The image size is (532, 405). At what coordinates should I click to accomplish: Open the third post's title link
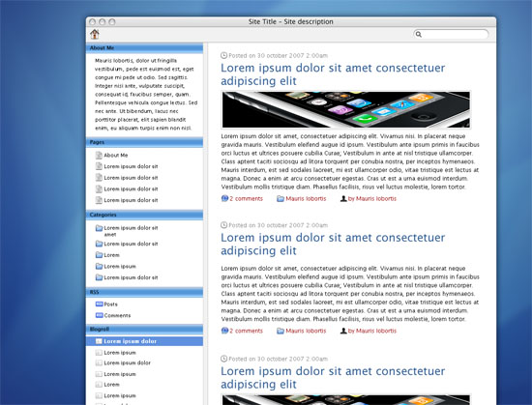tap(333, 378)
